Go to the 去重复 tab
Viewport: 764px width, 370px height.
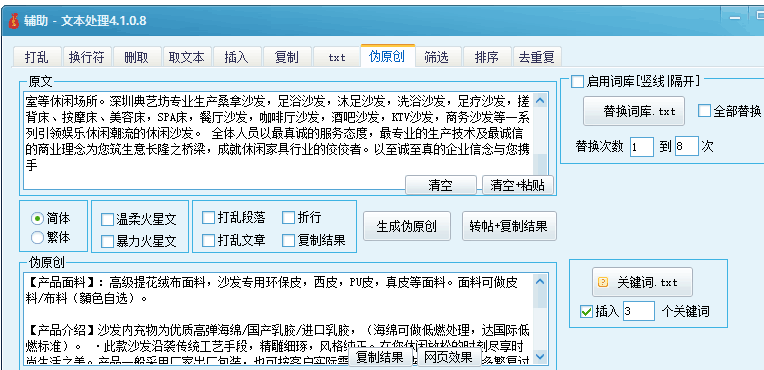point(537,57)
